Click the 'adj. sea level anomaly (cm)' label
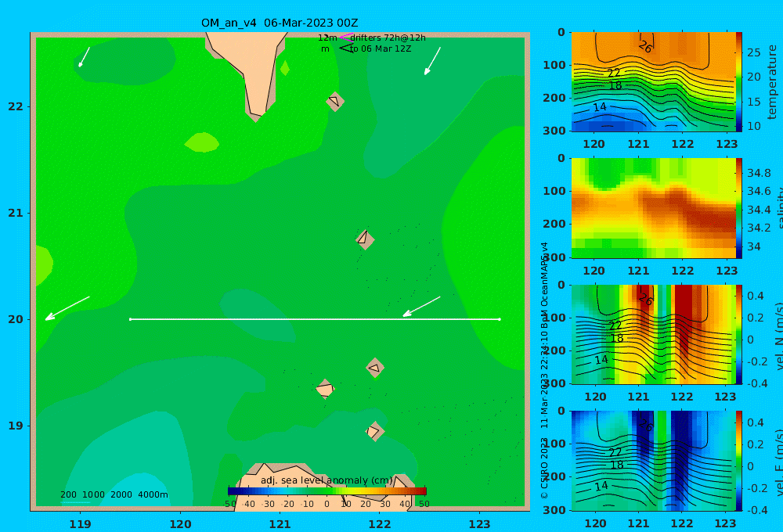The height and width of the screenshot is (532, 783). point(327,480)
